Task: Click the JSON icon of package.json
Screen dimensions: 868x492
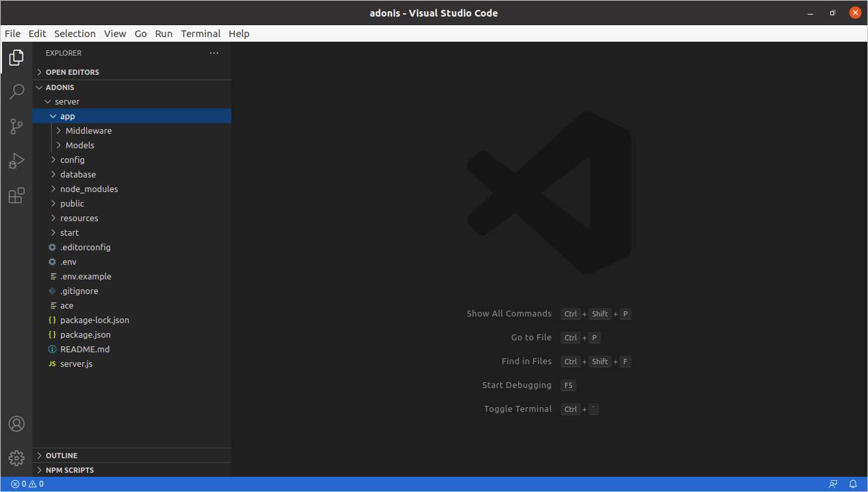Action: click(52, 334)
